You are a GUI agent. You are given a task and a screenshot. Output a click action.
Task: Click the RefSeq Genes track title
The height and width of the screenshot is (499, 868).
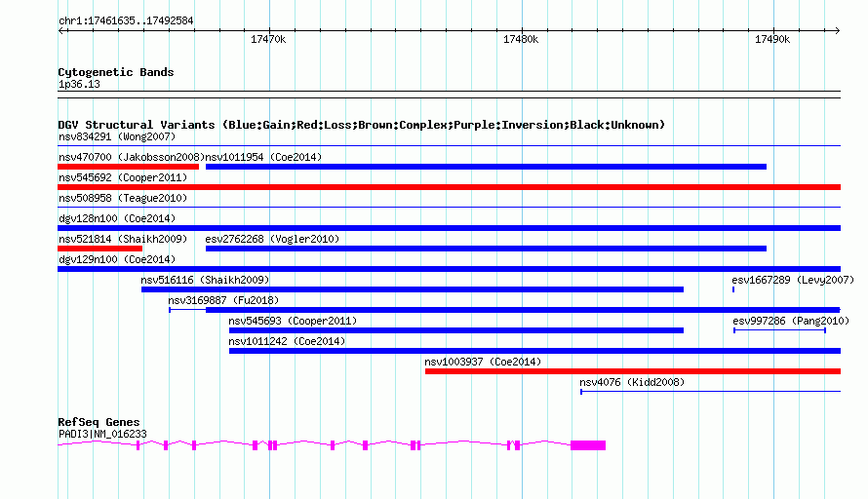[99, 422]
